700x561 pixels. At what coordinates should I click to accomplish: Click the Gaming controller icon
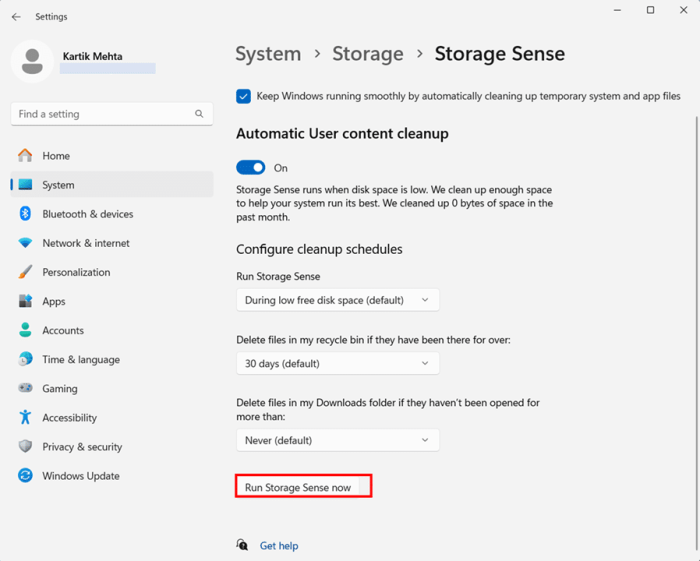click(x=25, y=388)
